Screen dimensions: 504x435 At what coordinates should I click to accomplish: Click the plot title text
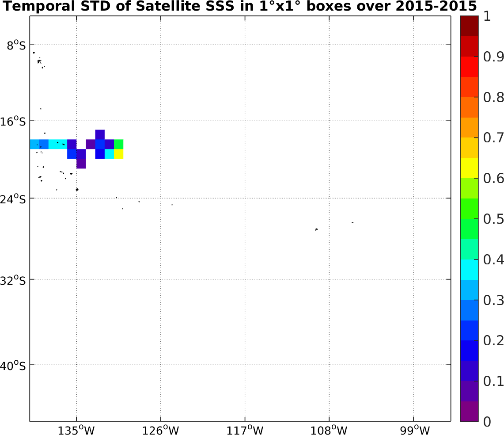coord(240,6)
